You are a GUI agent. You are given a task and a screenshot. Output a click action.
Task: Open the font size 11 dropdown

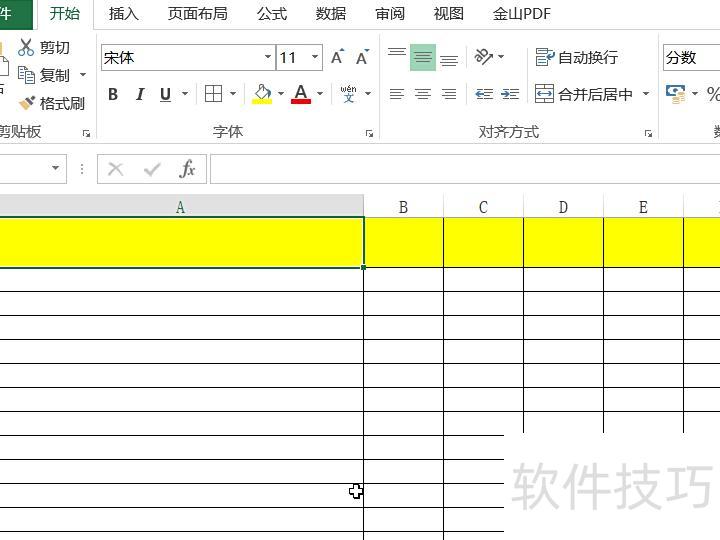click(315, 57)
